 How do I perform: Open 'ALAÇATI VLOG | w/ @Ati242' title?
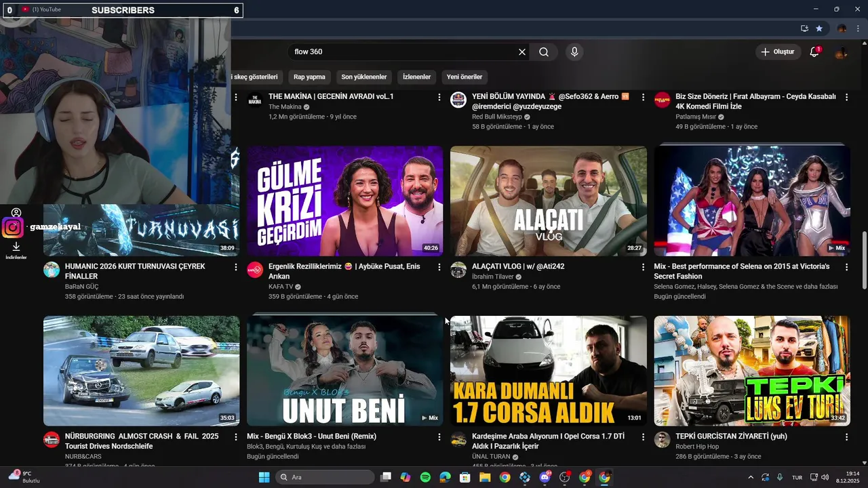[x=518, y=266]
